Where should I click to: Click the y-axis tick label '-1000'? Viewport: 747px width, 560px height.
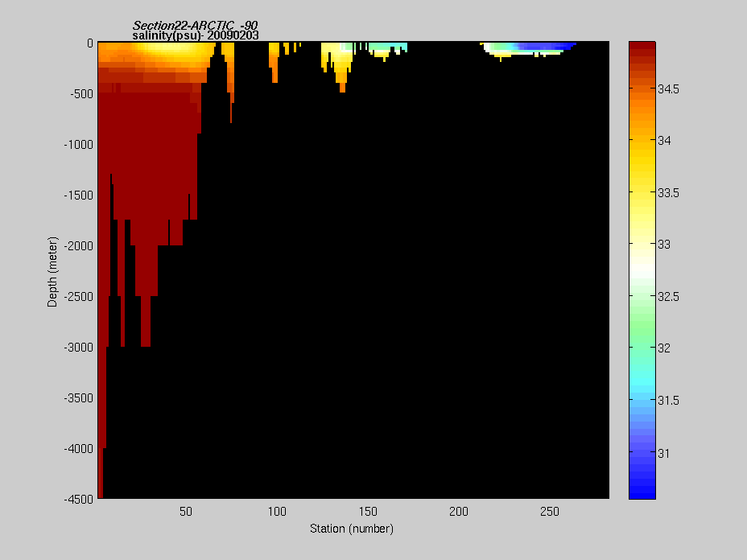(x=79, y=145)
